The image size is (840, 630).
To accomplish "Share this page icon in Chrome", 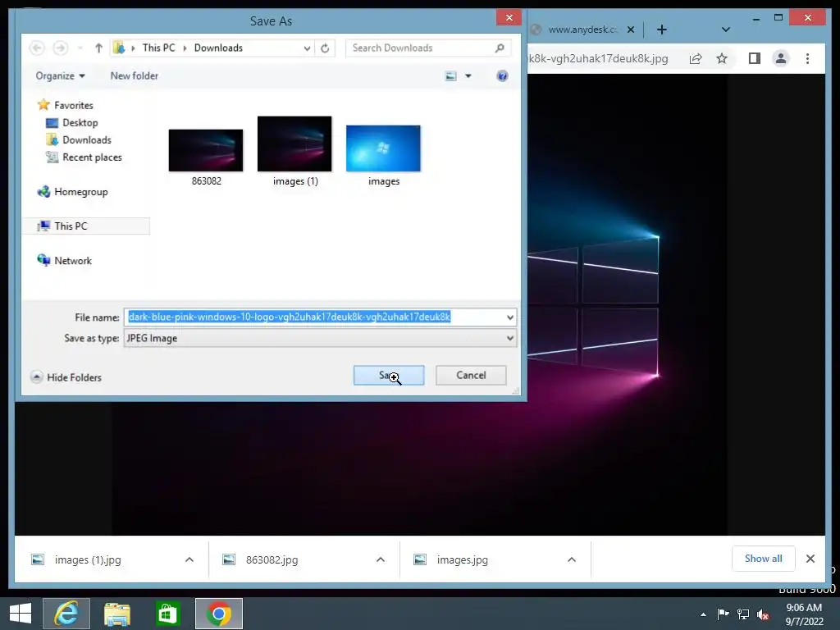I will point(696,58).
